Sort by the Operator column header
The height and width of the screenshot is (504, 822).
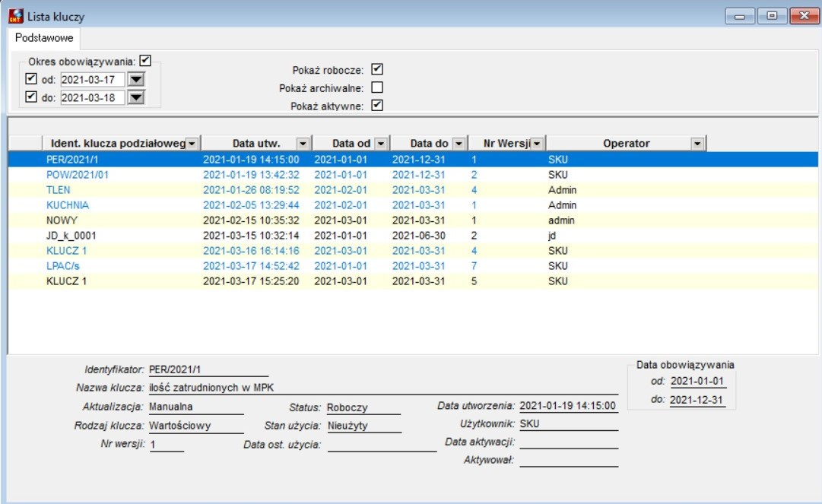click(626, 144)
